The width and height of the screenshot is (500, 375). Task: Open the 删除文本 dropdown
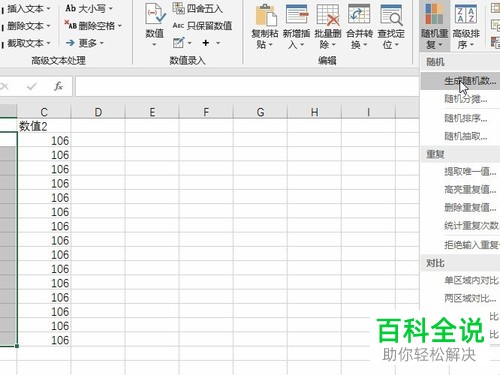click(x=48, y=26)
